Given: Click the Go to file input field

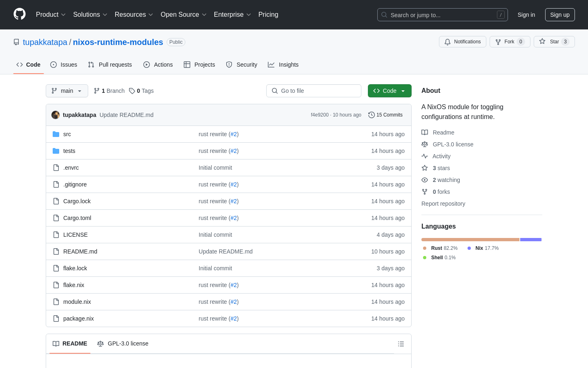Looking at the screenshot, I should (x=314, y=91).
